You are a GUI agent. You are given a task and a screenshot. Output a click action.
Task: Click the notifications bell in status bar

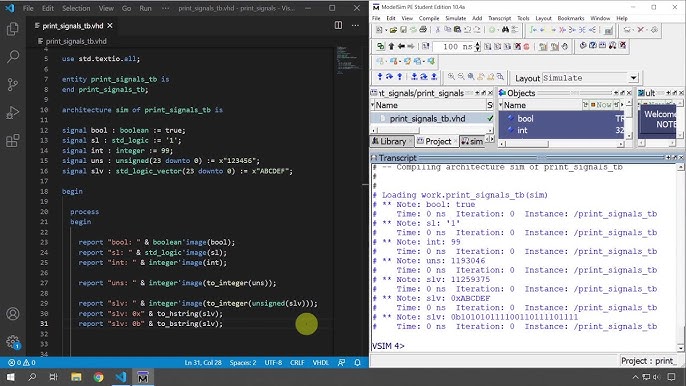357,362
